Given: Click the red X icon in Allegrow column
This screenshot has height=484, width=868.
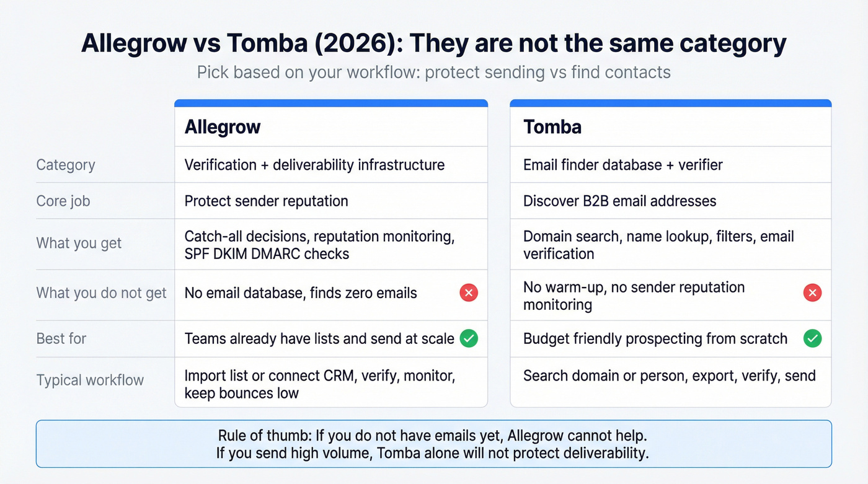Looking at the screenshot, I should point(469,293).
